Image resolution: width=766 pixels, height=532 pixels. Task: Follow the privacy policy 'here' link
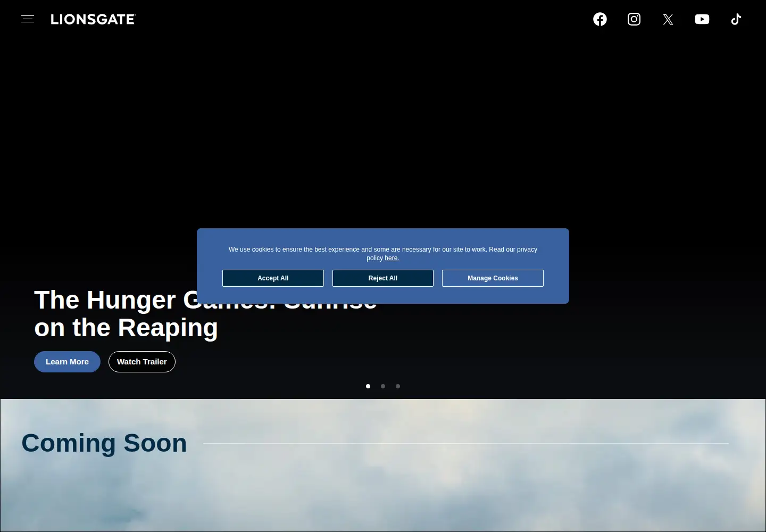point(392,258)
